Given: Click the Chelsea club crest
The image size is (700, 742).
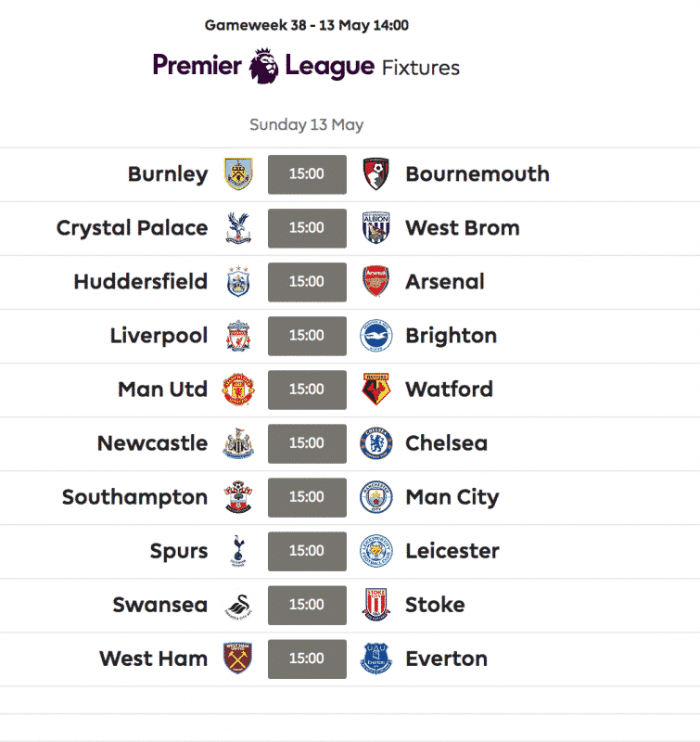Looking at the screenshot, I should [376, 443].
